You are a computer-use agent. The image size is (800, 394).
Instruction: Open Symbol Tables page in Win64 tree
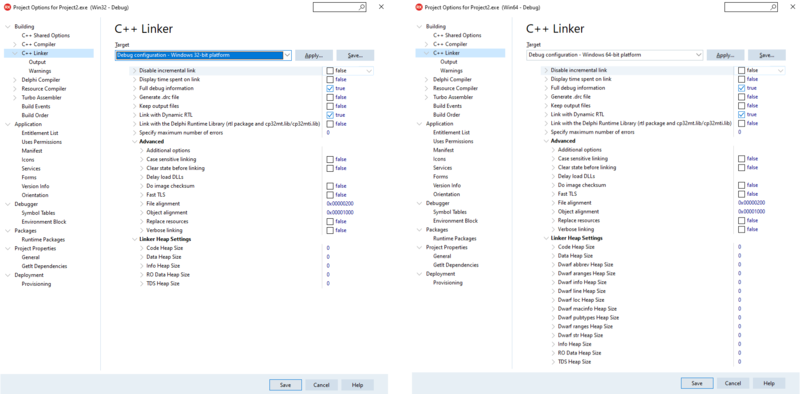coord(450,212)
